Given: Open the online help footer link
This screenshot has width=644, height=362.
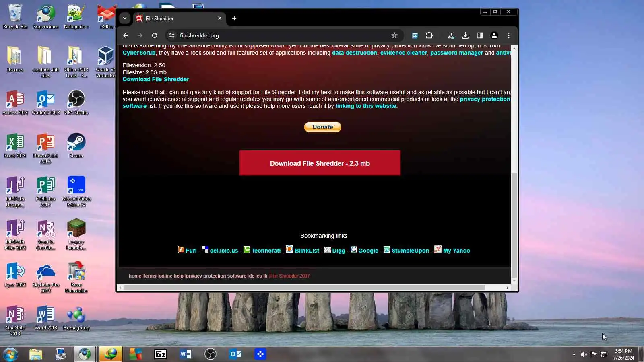Looking at the screenshot, I should pos(171,276).
